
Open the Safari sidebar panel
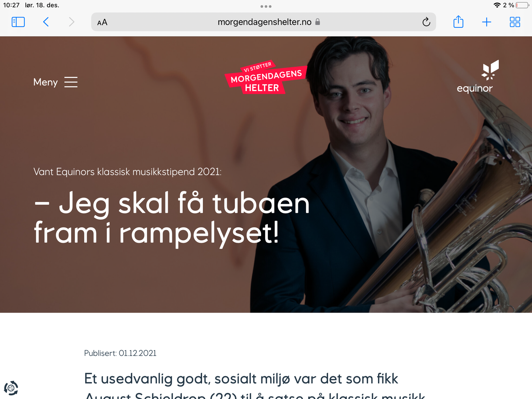pos(18,22)
